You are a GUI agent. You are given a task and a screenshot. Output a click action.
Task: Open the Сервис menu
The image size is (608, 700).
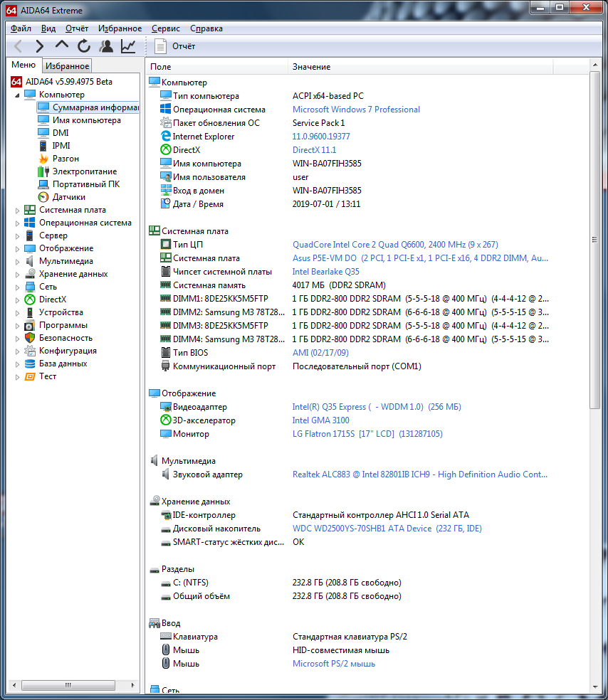165,28
